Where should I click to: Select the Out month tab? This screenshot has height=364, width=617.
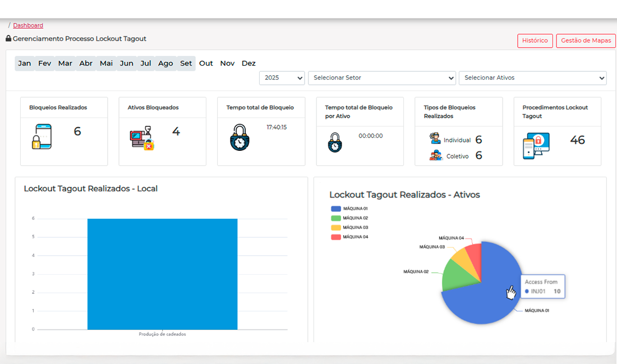pyautogui.click(x=206, y=63)
